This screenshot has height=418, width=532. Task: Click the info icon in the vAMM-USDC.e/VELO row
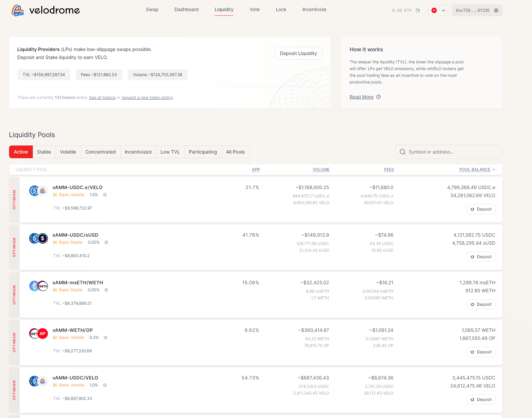click(x=105, y=195)
